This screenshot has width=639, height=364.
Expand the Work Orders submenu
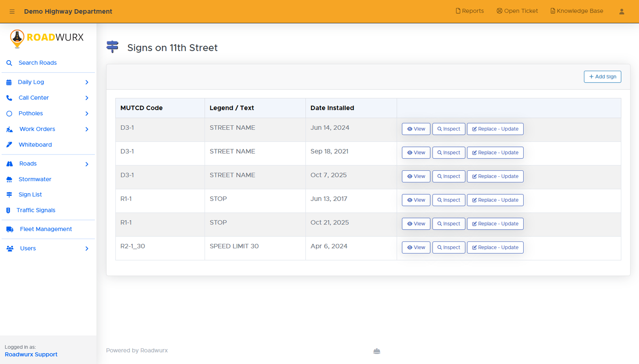[x=87, y=129]
